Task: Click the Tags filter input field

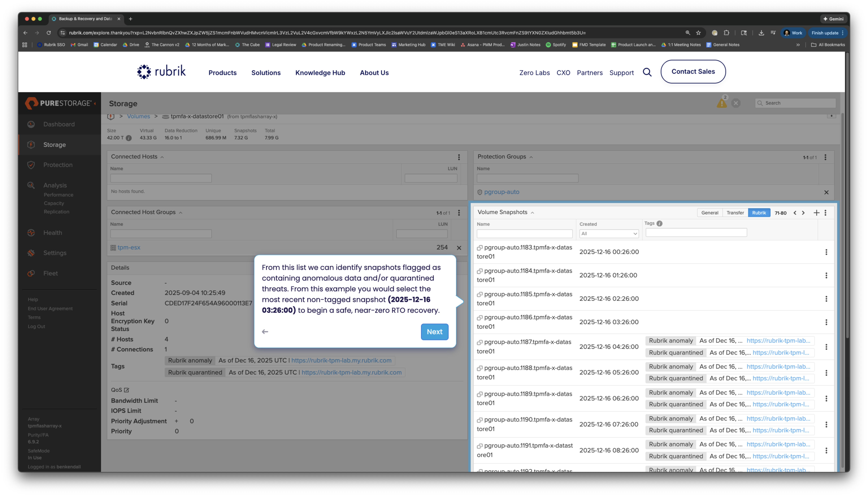Action: click(x=696, y=233)
